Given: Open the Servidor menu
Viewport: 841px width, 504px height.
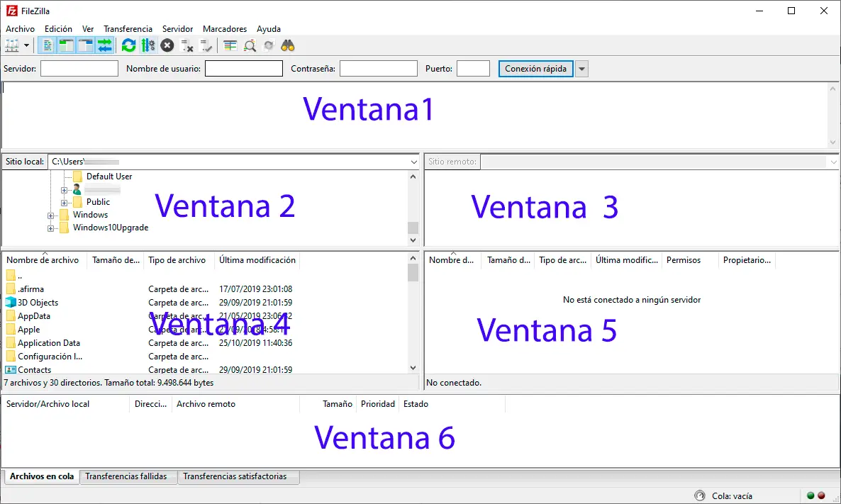Looking at the screenshot, I should tap(177, 29).
